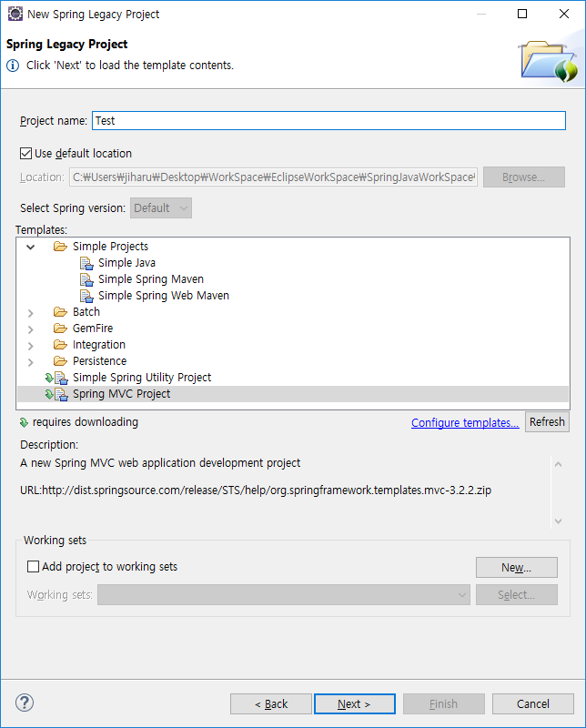Click in the Project name field
586x728 pixels.
tap(328, 121)
